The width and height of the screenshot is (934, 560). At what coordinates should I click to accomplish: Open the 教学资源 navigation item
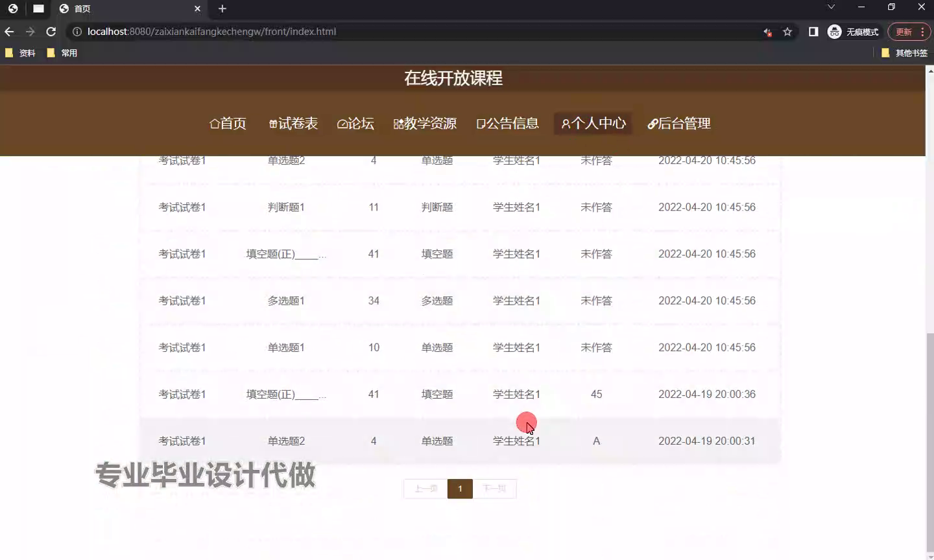pyautogui.click(x=425, y=124)
